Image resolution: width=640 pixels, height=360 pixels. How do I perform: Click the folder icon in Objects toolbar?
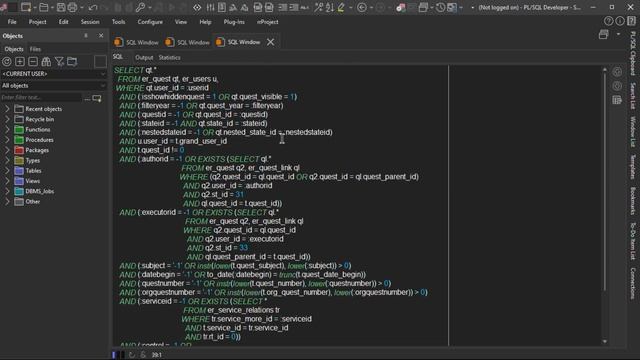[72, 62]
